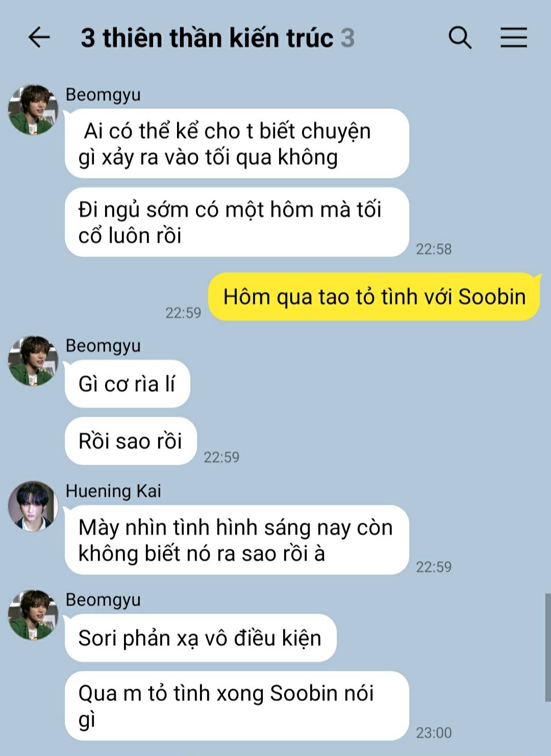Tap Beomgyu's avatar beside 'Sori phản xạ'
The height and width of the screenshot is (756, 551).
point(33,615)
